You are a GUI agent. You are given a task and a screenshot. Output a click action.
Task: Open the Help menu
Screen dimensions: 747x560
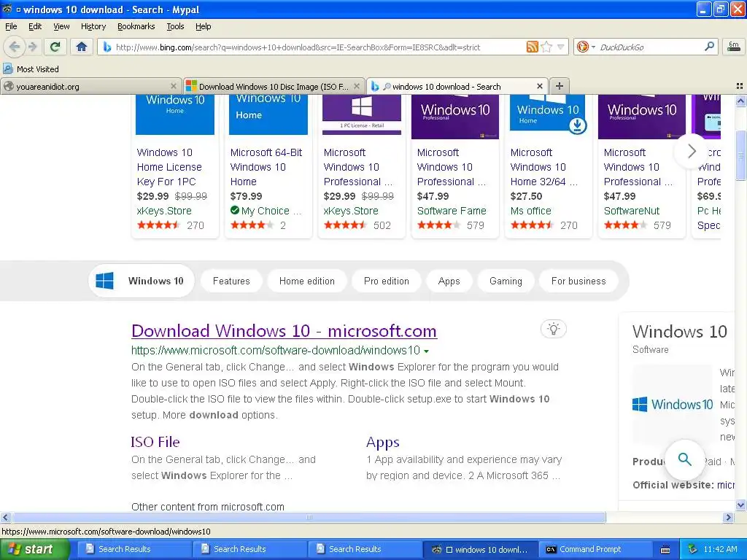(203, 26)
